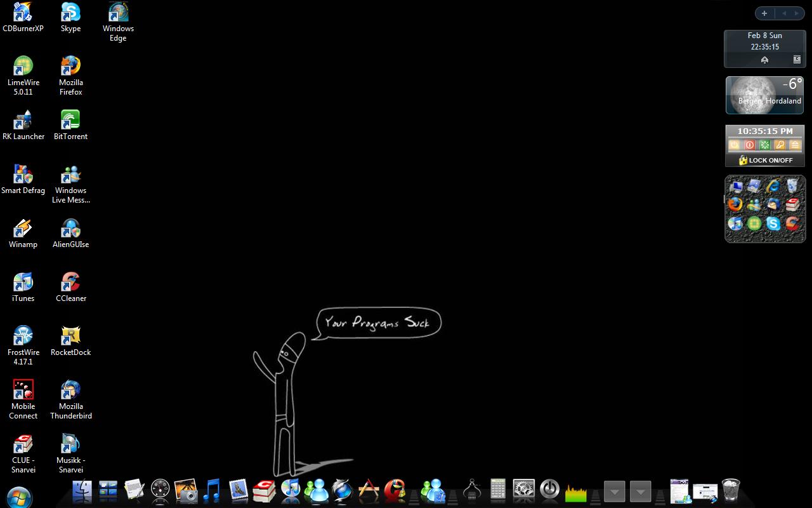Click the green restart button in the power gadget
812x508 pixels.
click(764, 145)
